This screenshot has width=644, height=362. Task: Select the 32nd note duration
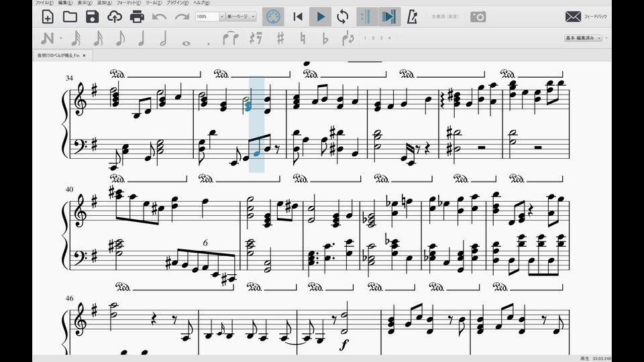(76, 38)
